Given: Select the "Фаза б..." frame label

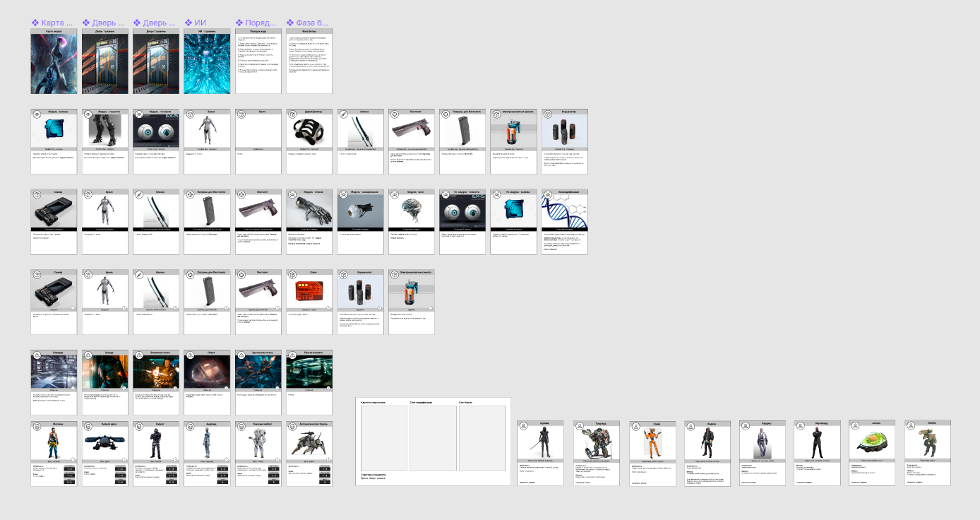Looking at the screenshot, I should tap(307, 23).
